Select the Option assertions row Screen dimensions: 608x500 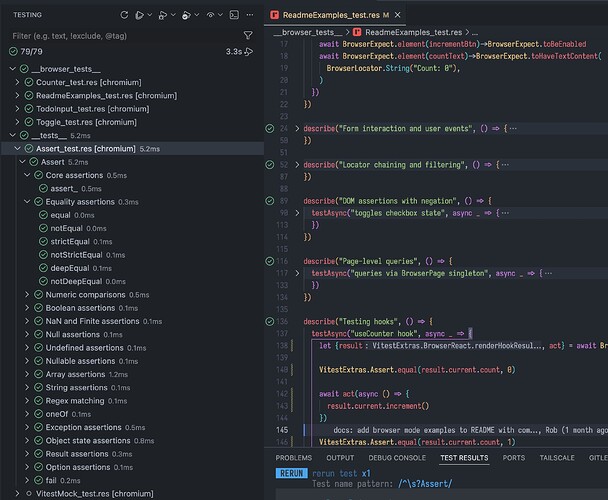[132, 467]
